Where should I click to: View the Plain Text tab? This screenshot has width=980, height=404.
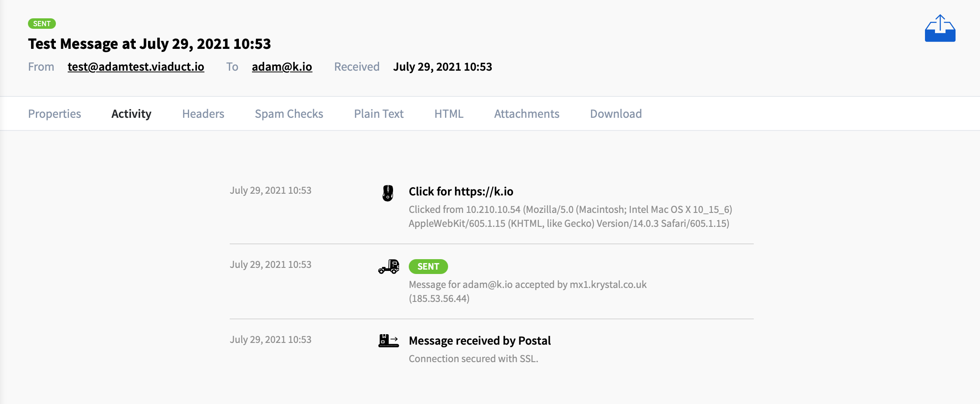[379, 114]
